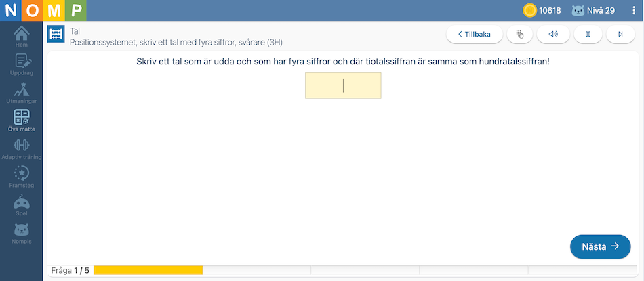Go to Hem in the sidebar
This screenshot has width=644, height=281.
tap(22, 36)
